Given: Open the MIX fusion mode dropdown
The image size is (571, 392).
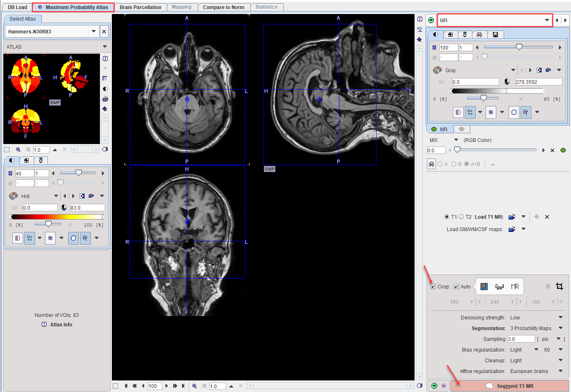Looking at the screenshot, I should point(456,140).
